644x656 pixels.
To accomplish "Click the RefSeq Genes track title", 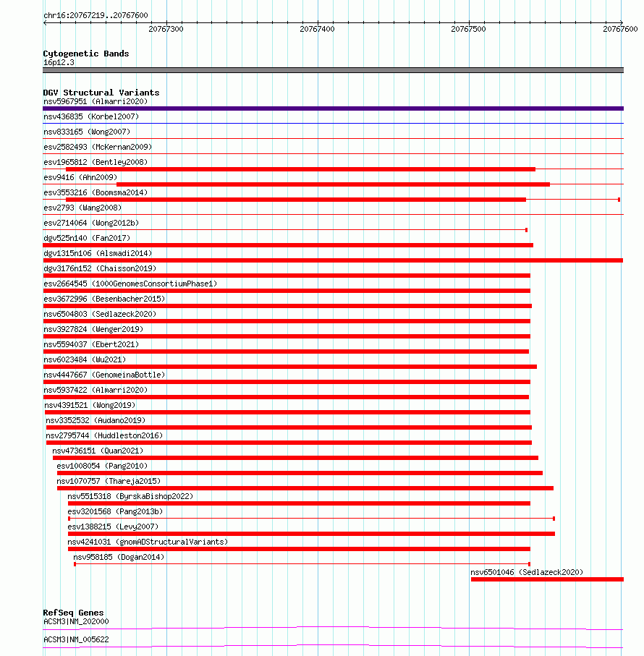I will click(73, 613).
